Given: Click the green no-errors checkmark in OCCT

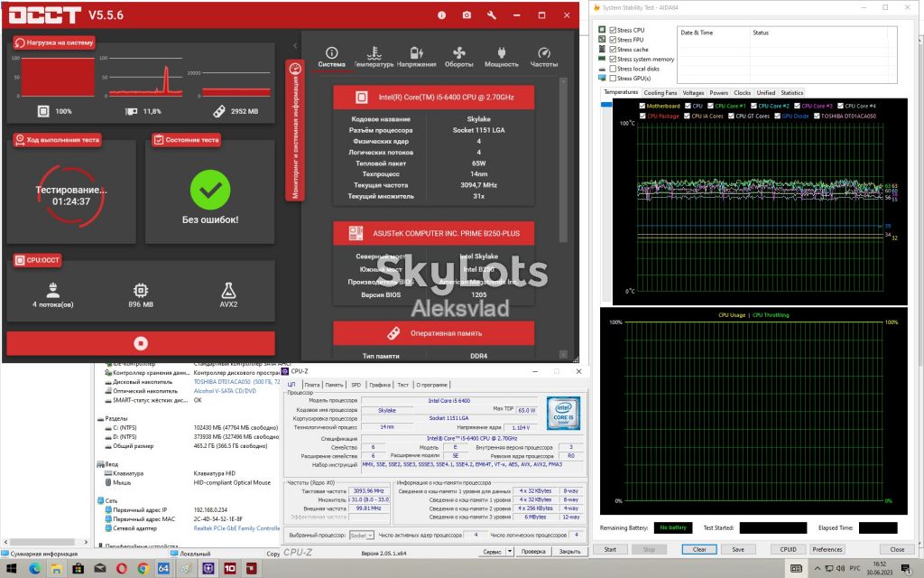Looking at the screenshot, I should click(210, 190).
